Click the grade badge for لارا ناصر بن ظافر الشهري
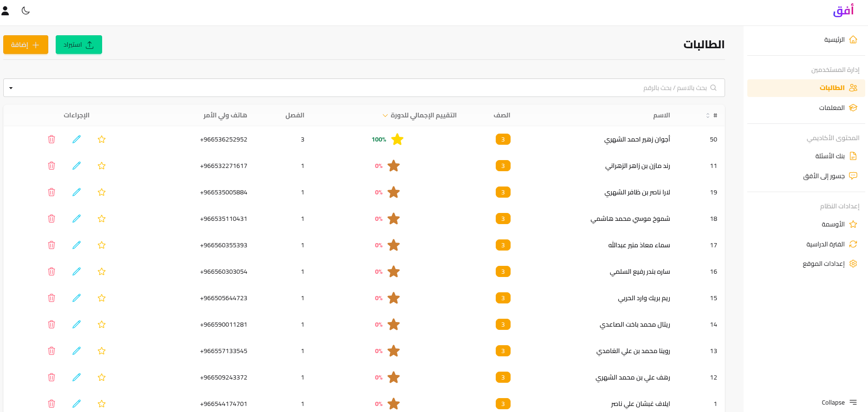868x412 pixels. [x=503, y=192]
